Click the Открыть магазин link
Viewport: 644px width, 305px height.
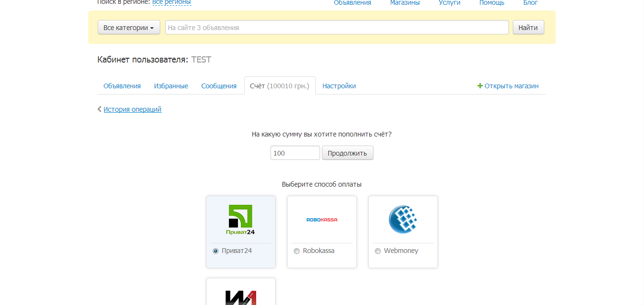[x=511, y=86]
